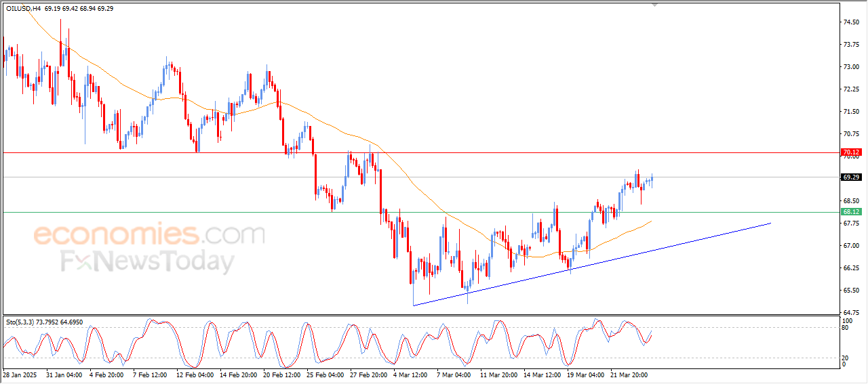
Task: Click the 20 Feb 12:00 time label
Action: [x=283, y=374]
